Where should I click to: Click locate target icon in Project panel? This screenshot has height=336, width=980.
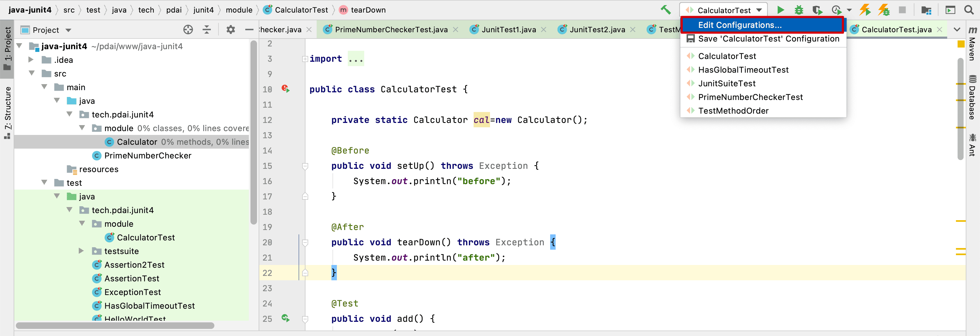(188, 30)
